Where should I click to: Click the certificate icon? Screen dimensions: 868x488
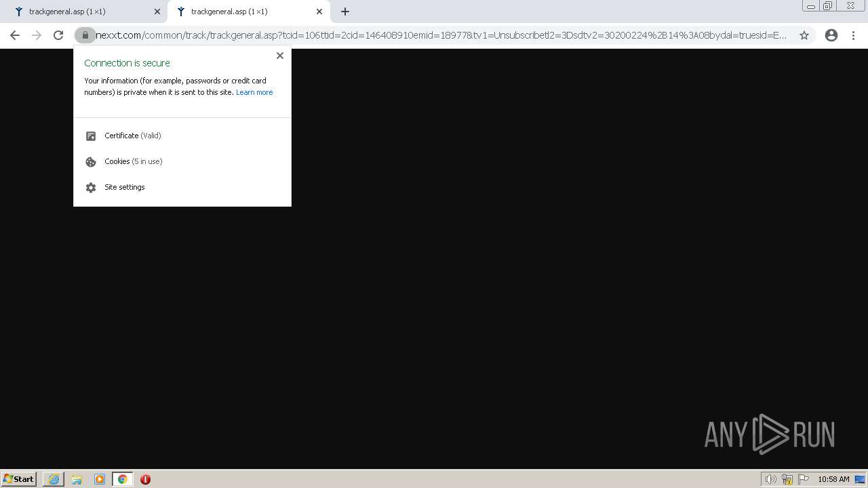pos(91,136)
